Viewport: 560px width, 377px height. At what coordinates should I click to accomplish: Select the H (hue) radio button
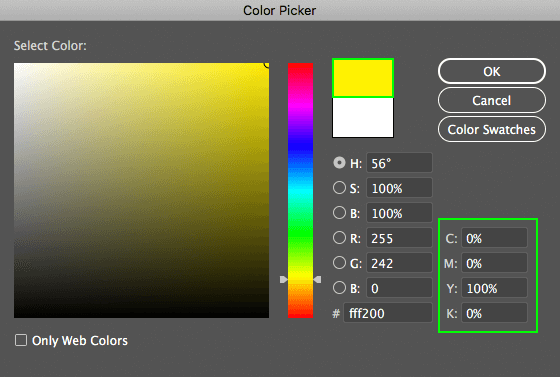[339, 163]
